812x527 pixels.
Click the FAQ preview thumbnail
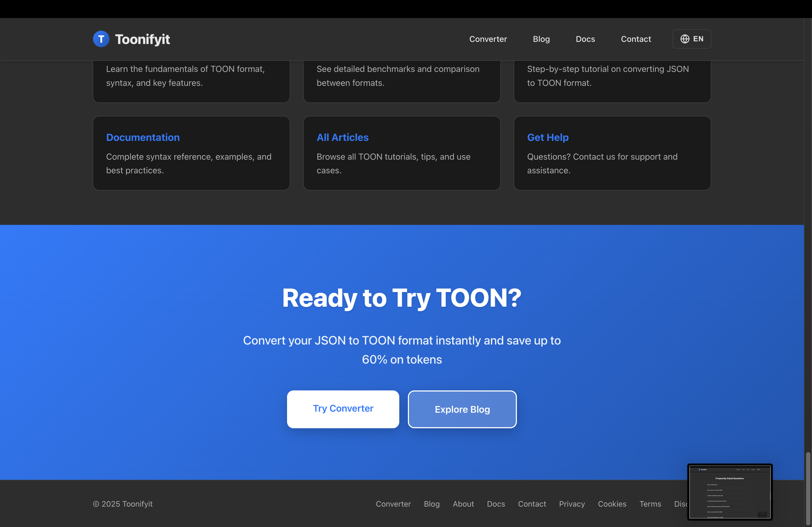pyautogui.click(x=730, y=492)
